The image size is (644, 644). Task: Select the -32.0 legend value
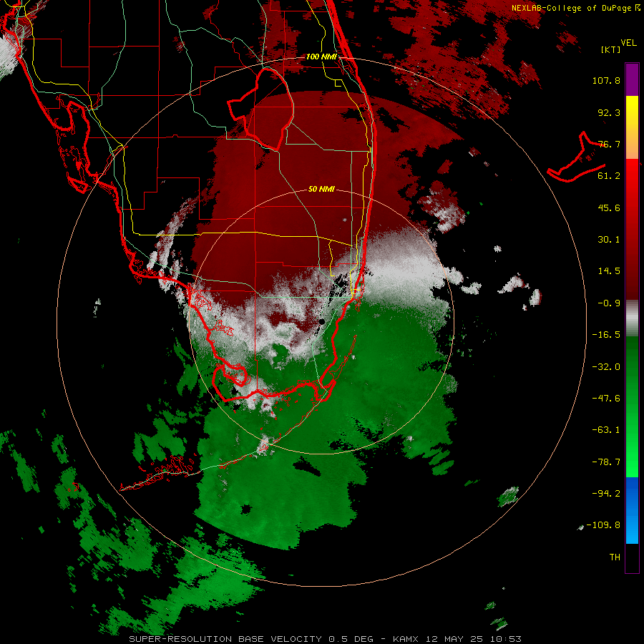[606, 367]
